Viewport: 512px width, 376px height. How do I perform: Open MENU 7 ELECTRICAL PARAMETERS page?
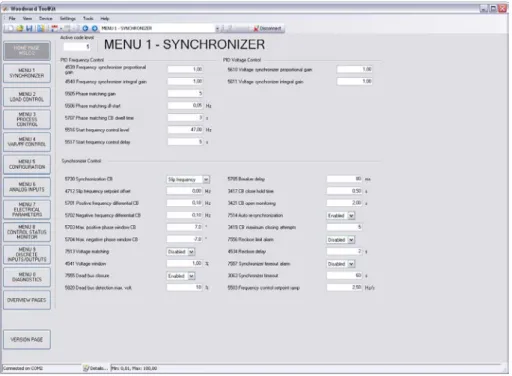(27, 209)
